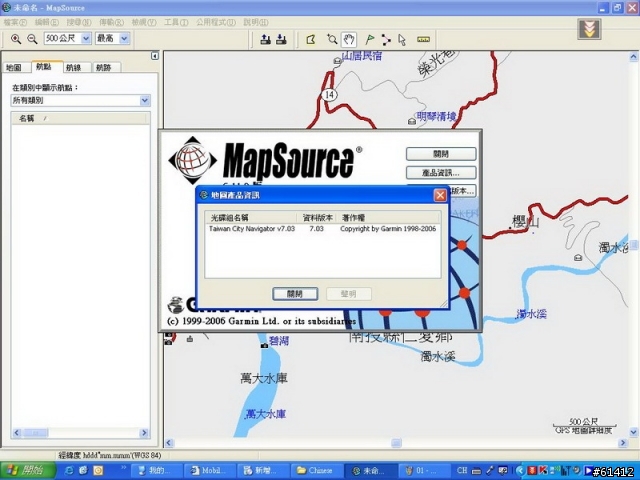Click the yellow down-arrows icon top right
Image resolution: width=640 pixels, height=480 pixels.
pyautogui.click(x=589, y=29)
